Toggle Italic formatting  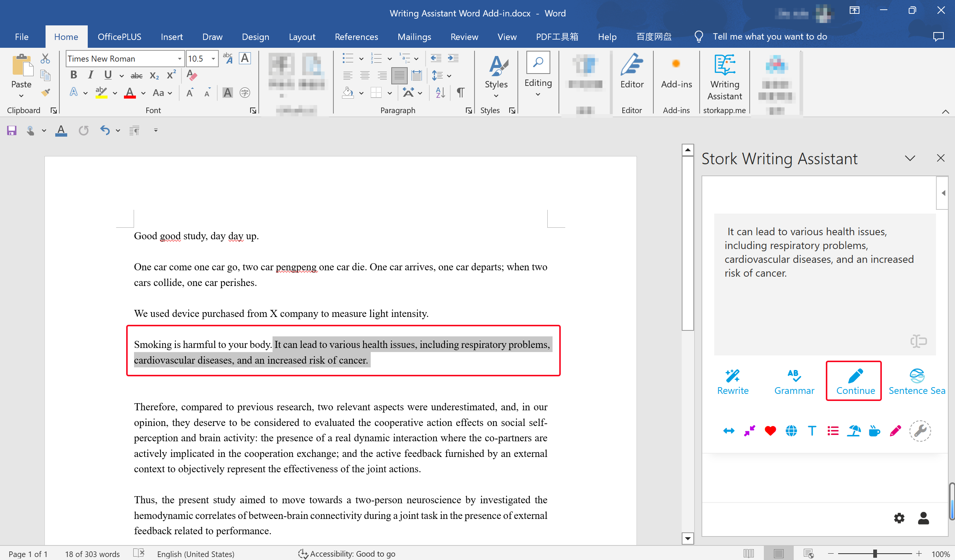(90, 75)
